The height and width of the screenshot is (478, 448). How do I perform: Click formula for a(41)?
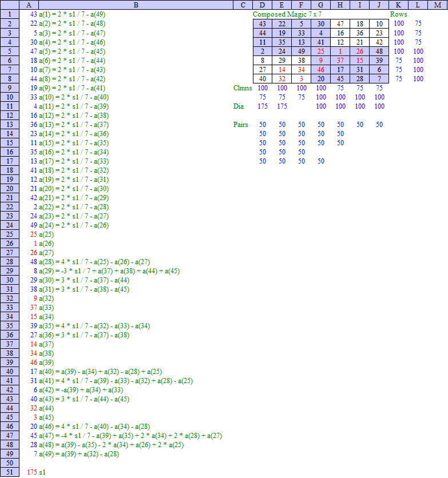point(116,380)
